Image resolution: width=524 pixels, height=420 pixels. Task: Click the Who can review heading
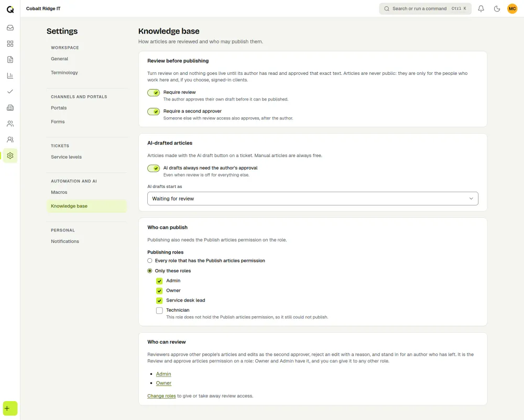coord(167,342)
